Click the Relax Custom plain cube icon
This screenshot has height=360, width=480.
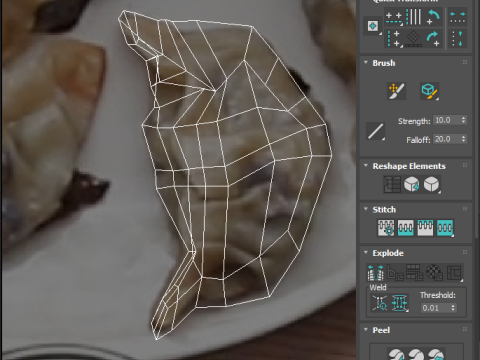[431, 184]
